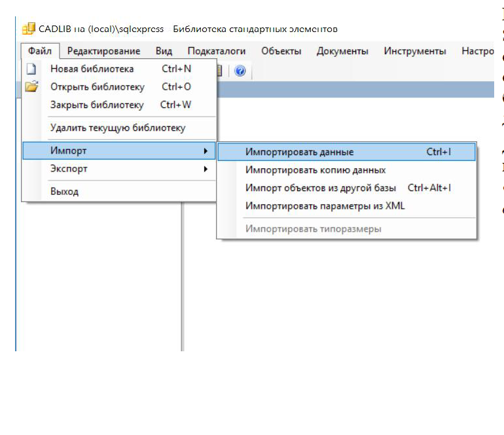Click the CADLIB application icon in title bar
The width and height of the screenshot is (504, 435).
click(x=29, y=29)
